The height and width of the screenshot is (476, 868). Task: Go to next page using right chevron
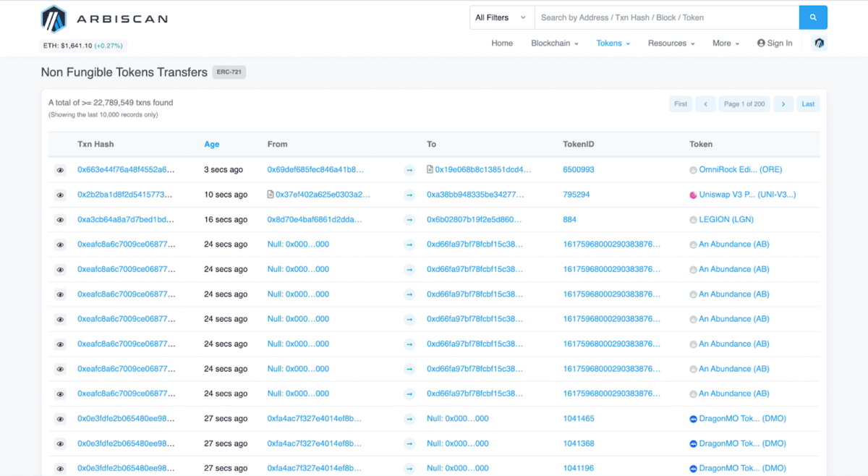coord(783,104)
